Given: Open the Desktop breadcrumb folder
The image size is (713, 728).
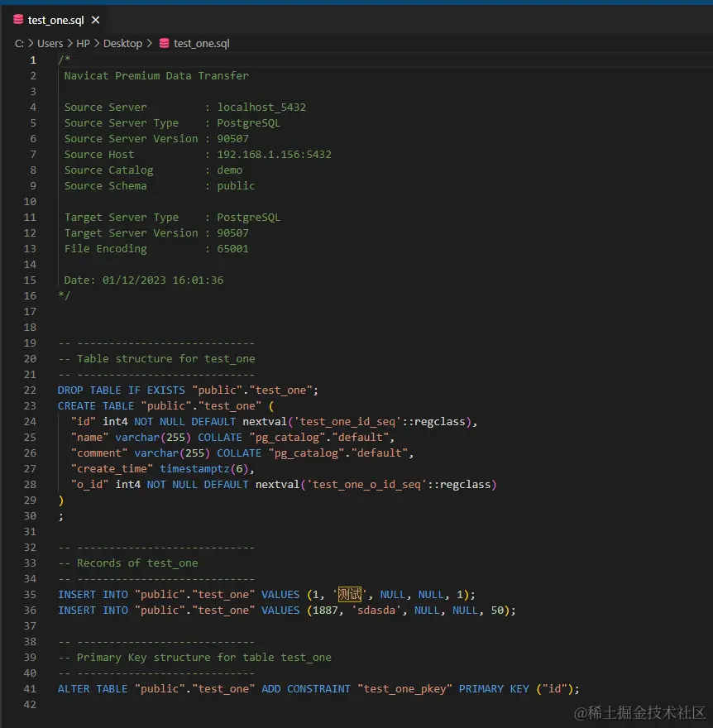Looking at the screenshot, I should tap(122, 44).
